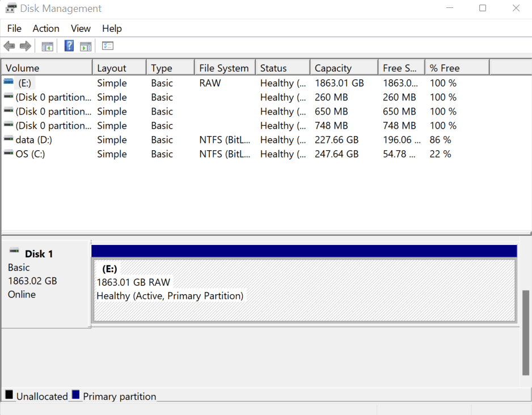Sort by the Volume column header
Viewport: 532px width, 415px height.
[x=47, y=68]
